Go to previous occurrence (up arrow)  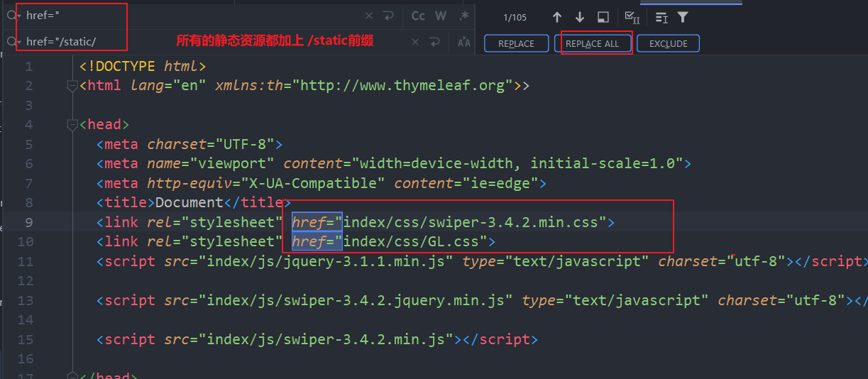tap(556, 17)
